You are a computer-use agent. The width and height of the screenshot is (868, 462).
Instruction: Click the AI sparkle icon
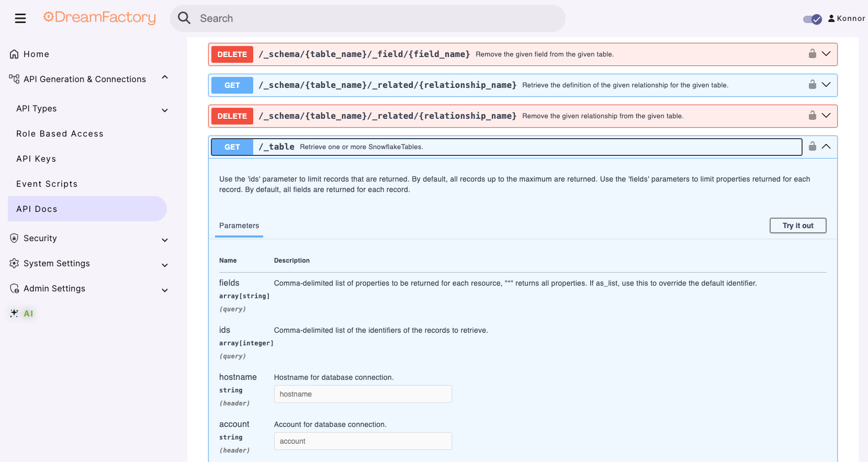coord(14,313)
